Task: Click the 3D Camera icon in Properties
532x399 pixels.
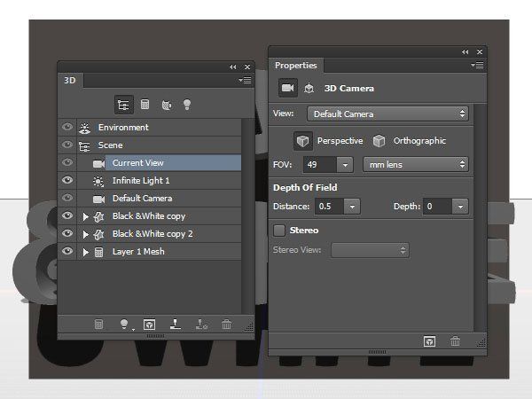Action: pos(288,88)
